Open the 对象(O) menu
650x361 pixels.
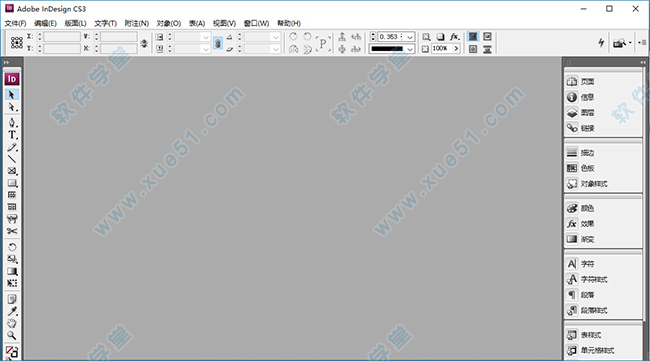point(169,23)
